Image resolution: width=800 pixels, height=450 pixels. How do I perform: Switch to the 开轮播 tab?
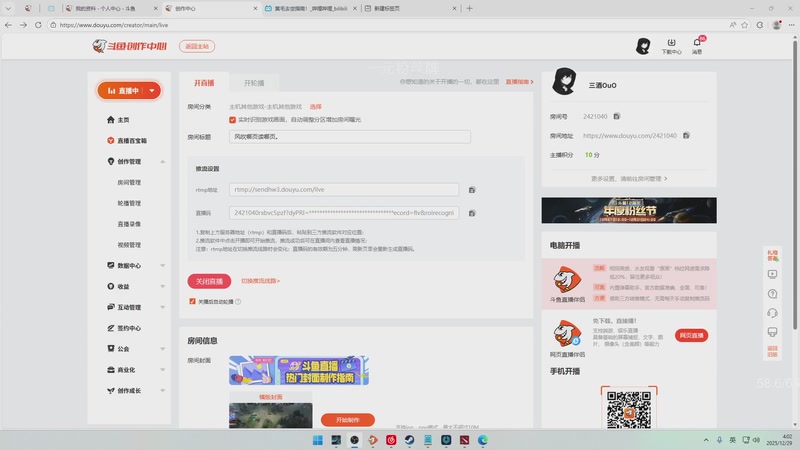254,83
